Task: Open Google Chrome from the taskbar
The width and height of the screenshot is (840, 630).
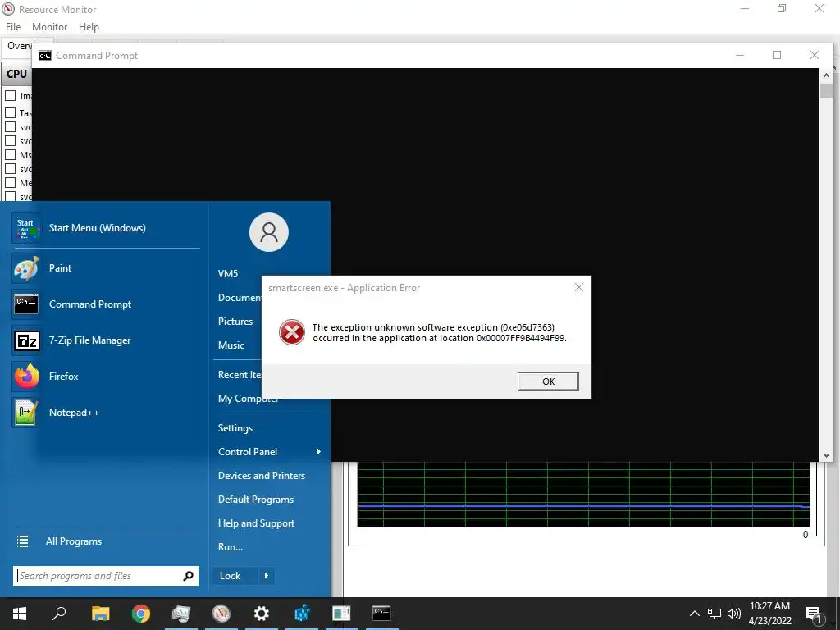Action: [141, 614]
